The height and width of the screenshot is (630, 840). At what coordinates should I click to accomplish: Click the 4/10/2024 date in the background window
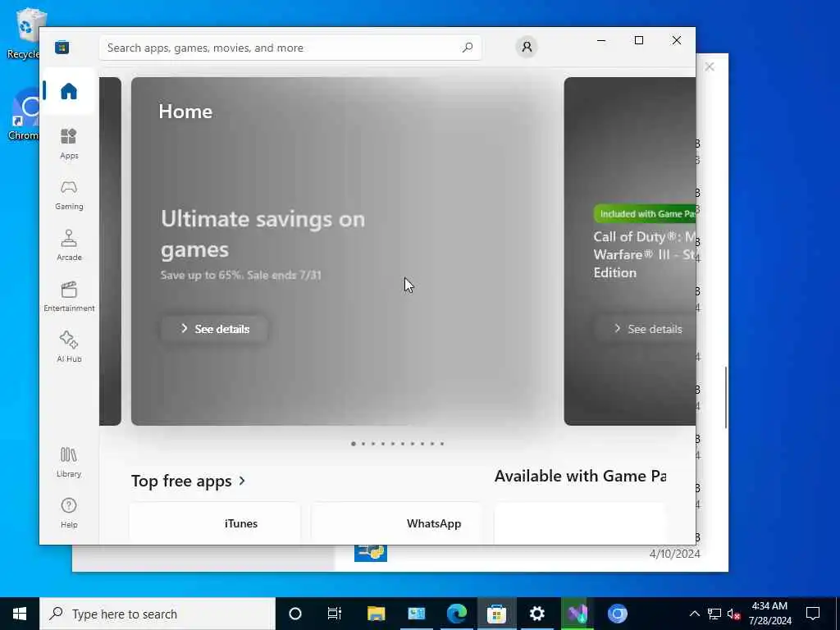(x=674, y=554)
